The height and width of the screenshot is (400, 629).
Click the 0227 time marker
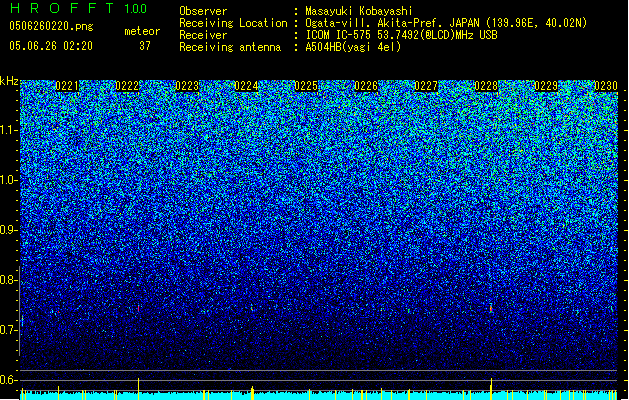[x=426, y=86]
